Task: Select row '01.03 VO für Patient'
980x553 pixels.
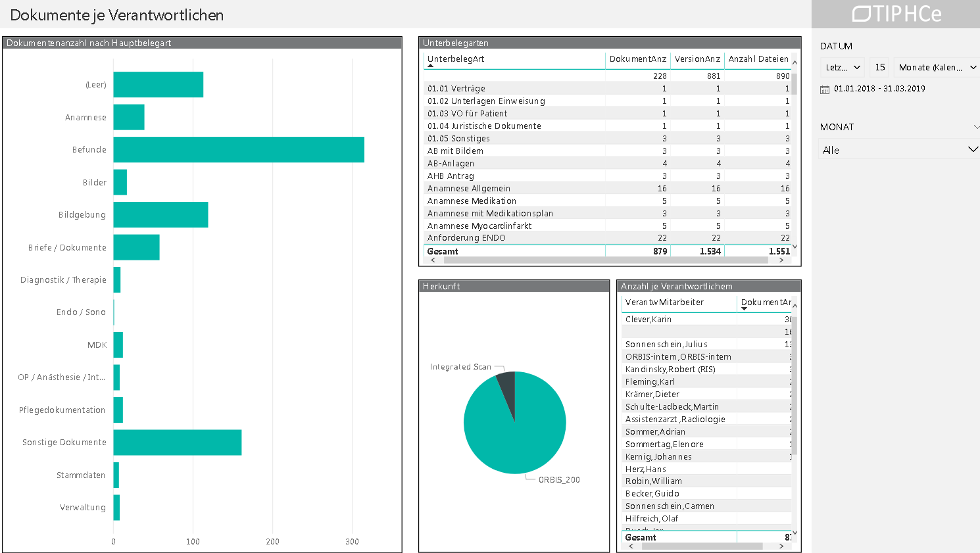Action: coord(608,114)
